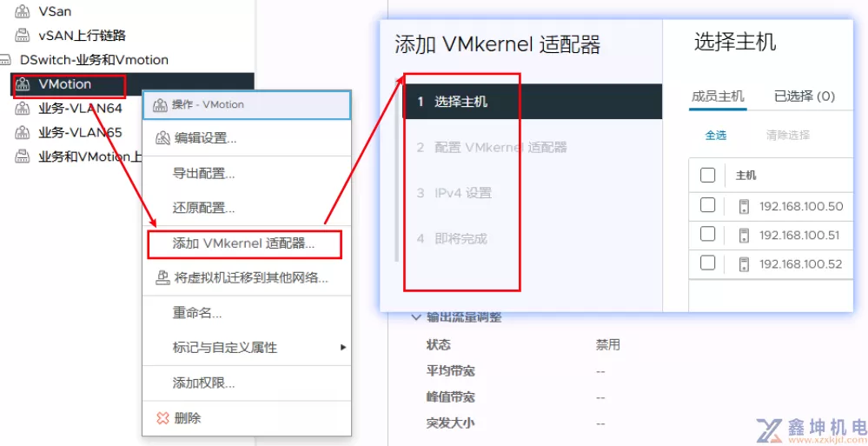868x446 pixels.
Task: Click the 192.168.100.50 host address
Action: (801, 207)
